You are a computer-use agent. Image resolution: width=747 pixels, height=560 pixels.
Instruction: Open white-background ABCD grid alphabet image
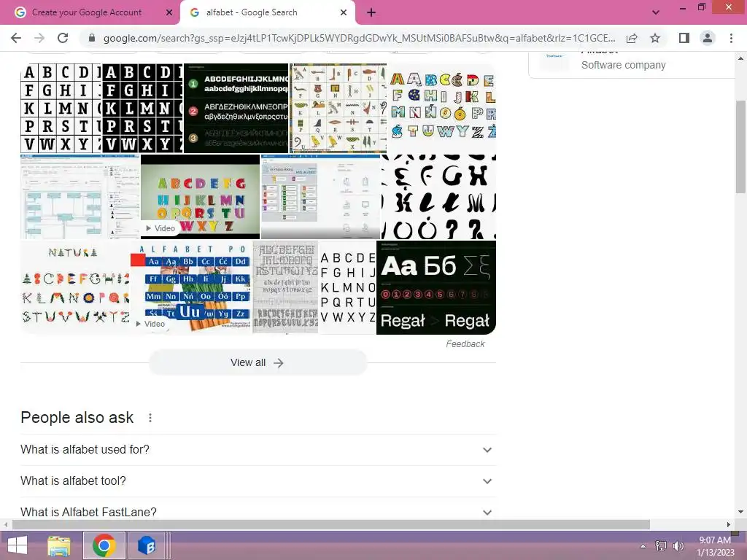tap(61, 109)
